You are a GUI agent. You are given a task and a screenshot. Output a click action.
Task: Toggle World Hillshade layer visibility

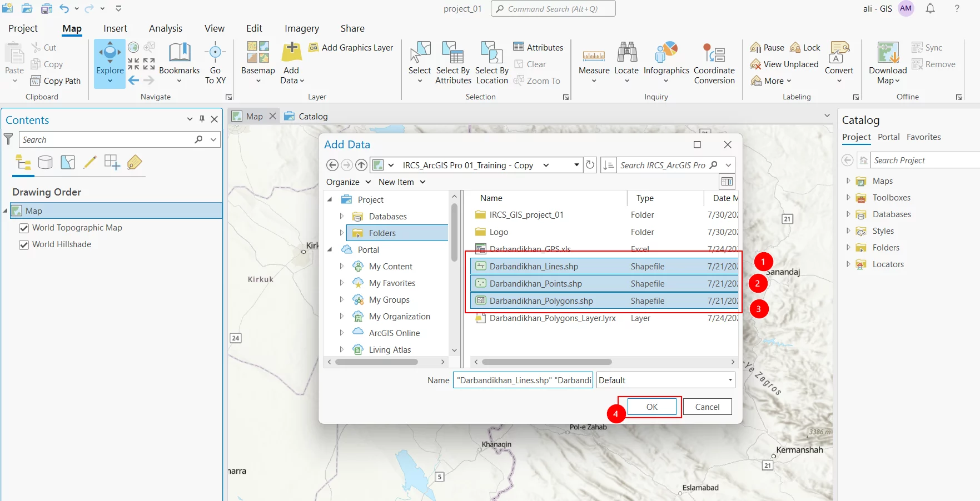click(24, 244)
